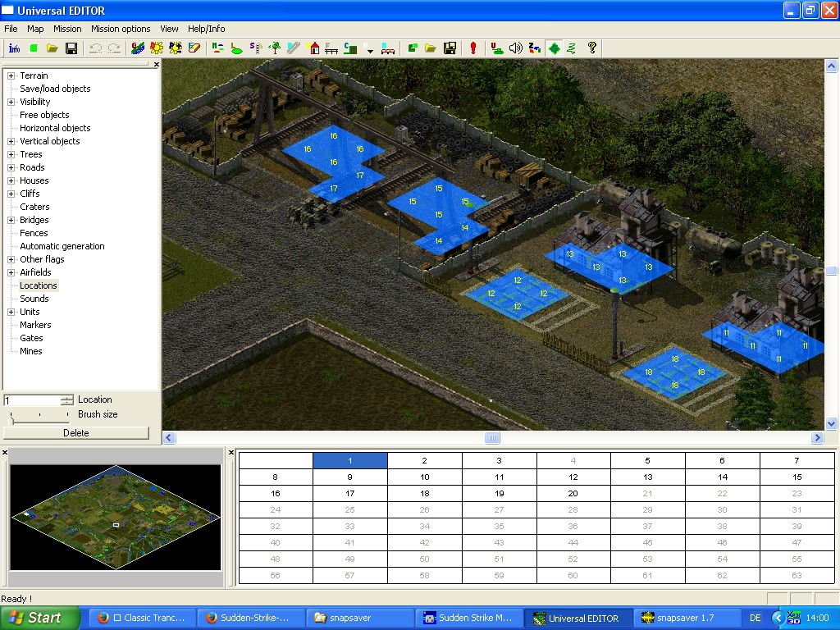Viewport: 840px width, 630px height.
Task: Open the Help/Info menu
Action: (x=206, y=29)
